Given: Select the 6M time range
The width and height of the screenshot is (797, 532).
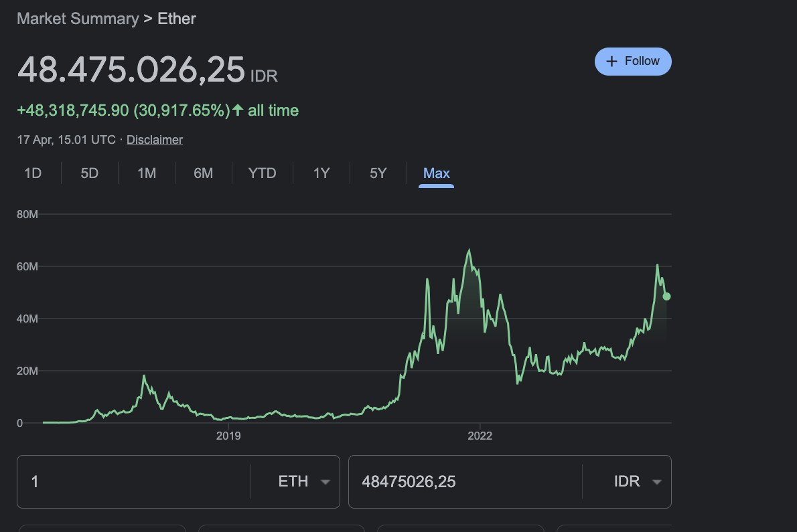Looking at the screenshot, I should [204, 173].
